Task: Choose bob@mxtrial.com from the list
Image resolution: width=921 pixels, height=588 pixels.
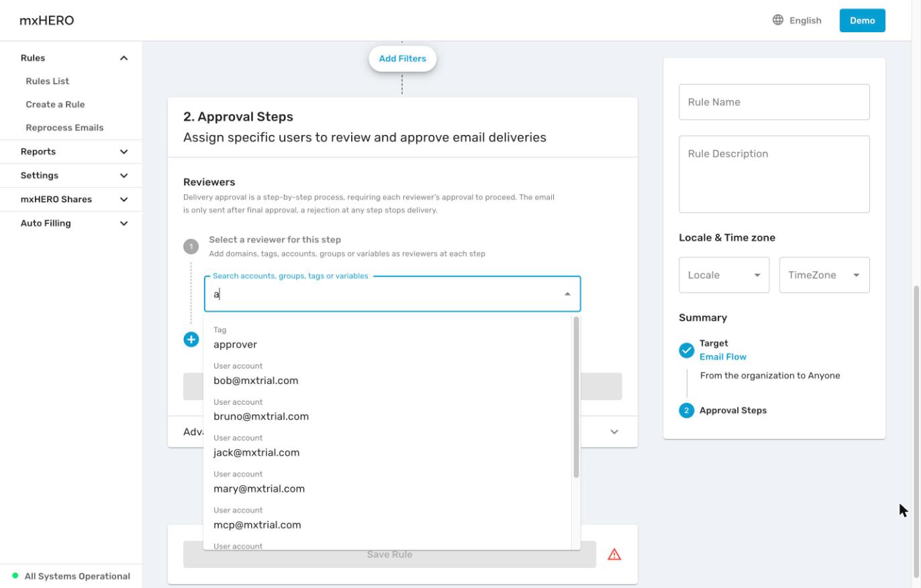Action: tap(387, 374)
